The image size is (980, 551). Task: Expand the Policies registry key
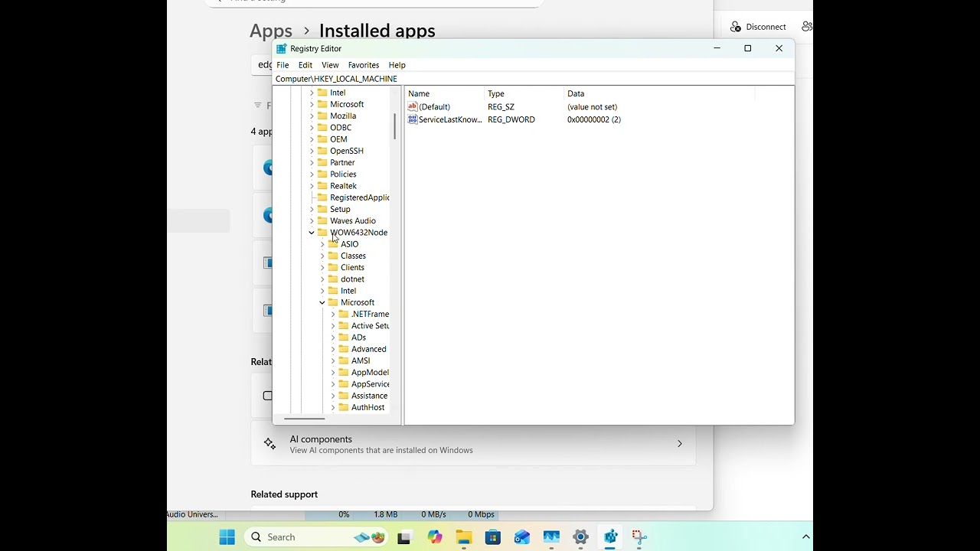point(312,174)
